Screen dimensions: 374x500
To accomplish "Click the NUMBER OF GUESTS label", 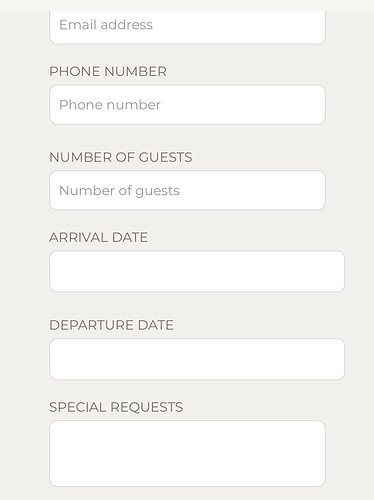I will (x=121, y=157).
